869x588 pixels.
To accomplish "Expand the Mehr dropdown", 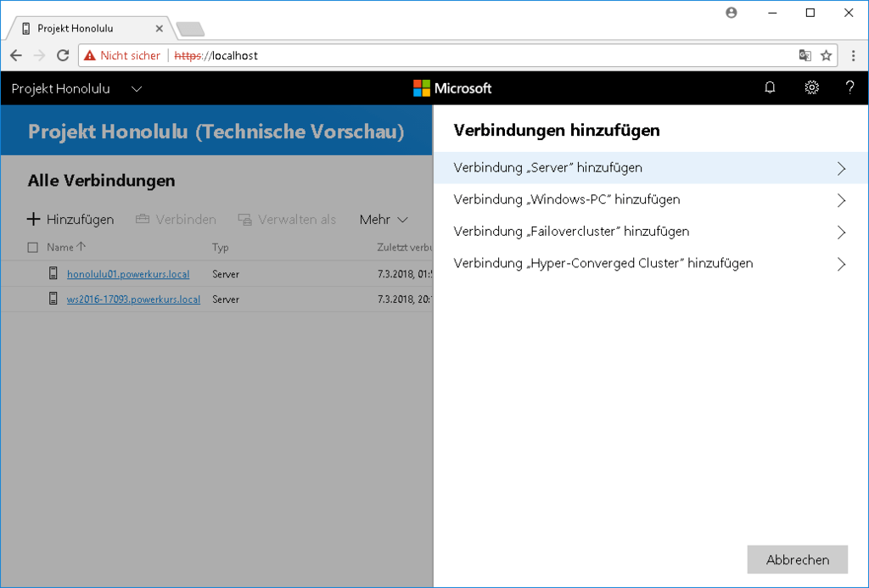I will 384,220.
